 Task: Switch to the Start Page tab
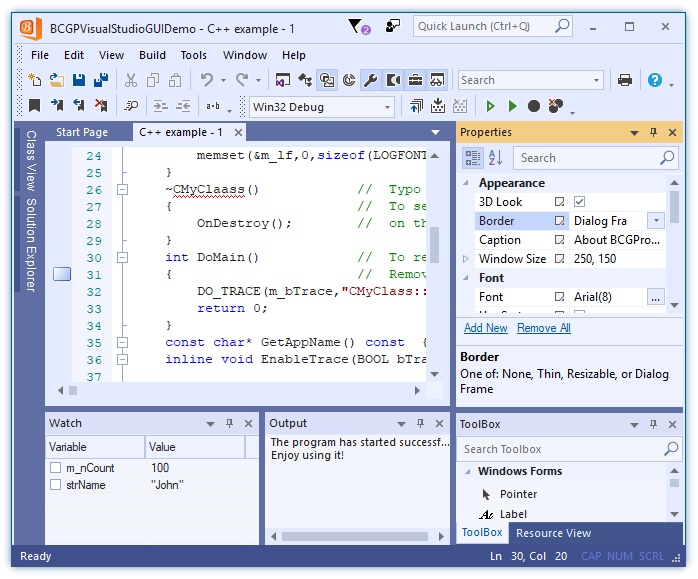[x=82, y=132]
